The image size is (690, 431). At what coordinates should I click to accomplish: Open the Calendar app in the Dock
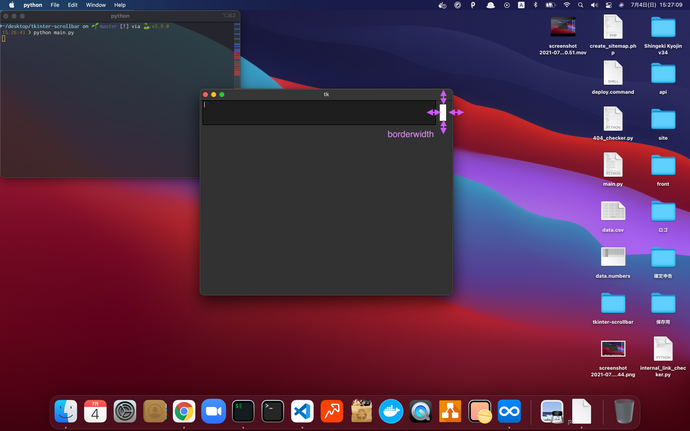pos(95,411)
